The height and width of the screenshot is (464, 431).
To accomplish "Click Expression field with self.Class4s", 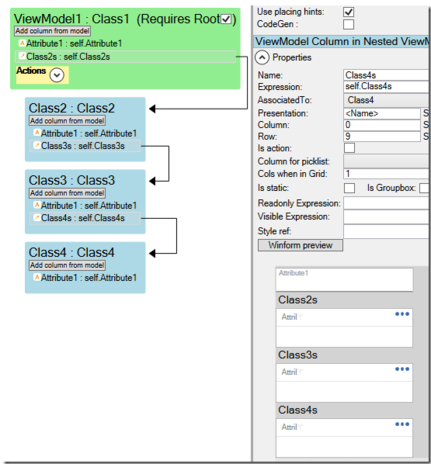I will click(x=386, y=87).
